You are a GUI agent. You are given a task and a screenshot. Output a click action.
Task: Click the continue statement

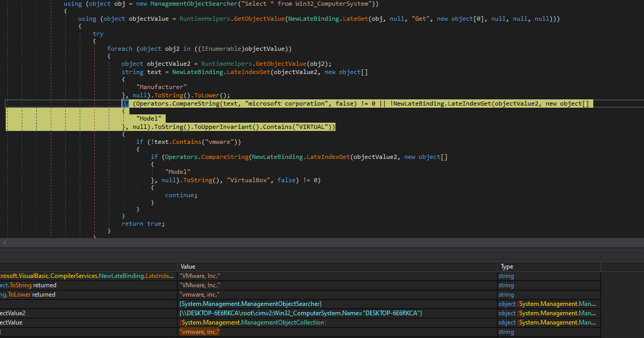click(181, 195)
